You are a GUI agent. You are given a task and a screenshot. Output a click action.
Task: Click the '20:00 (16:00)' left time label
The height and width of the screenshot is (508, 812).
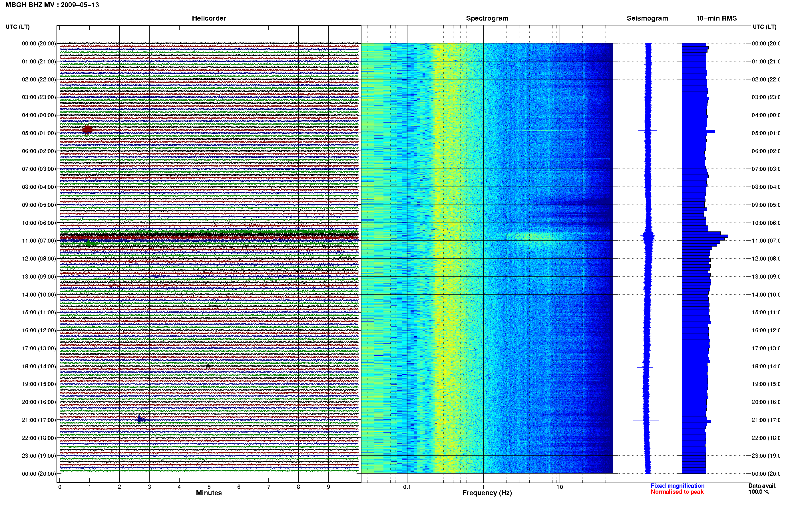(x=39, y=402)
